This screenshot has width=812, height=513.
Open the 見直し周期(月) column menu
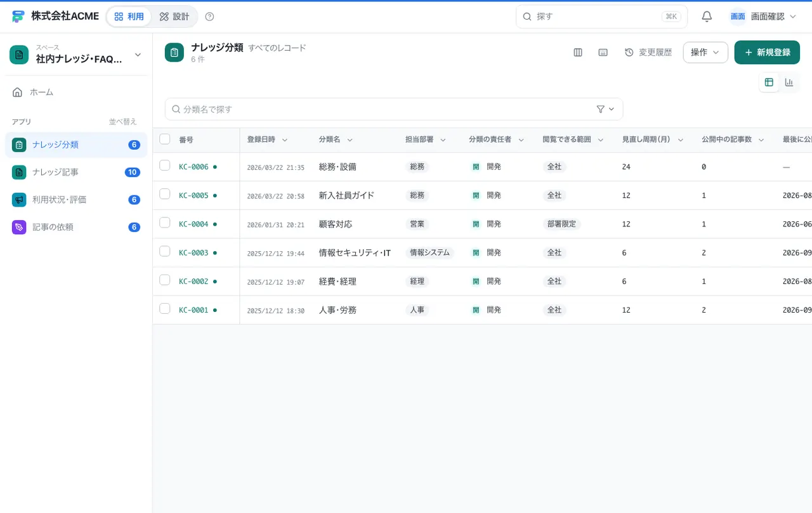pyautogui.click(x=680, y=140)
